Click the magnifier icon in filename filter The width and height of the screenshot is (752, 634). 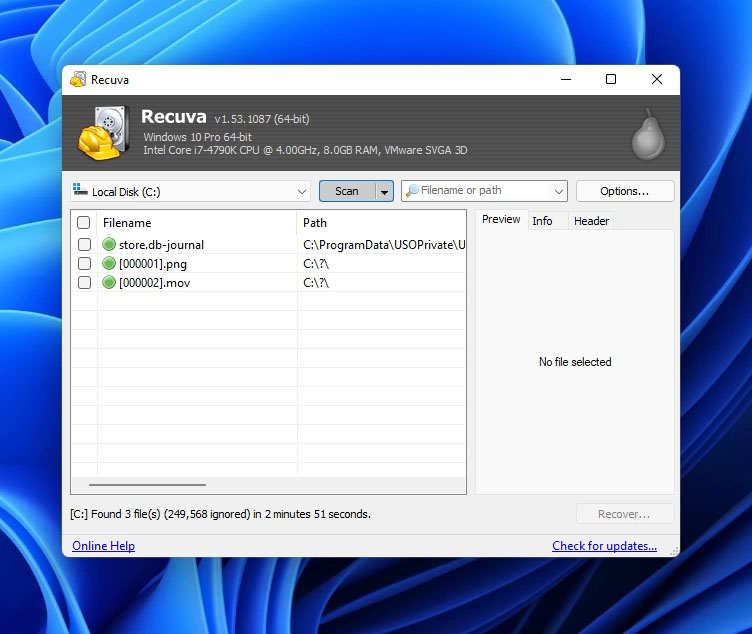point(412,191)
